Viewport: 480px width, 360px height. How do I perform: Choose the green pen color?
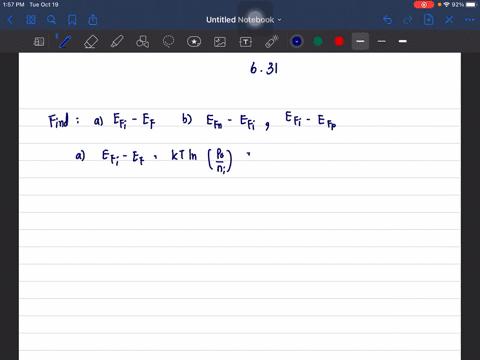pos(318,41)
